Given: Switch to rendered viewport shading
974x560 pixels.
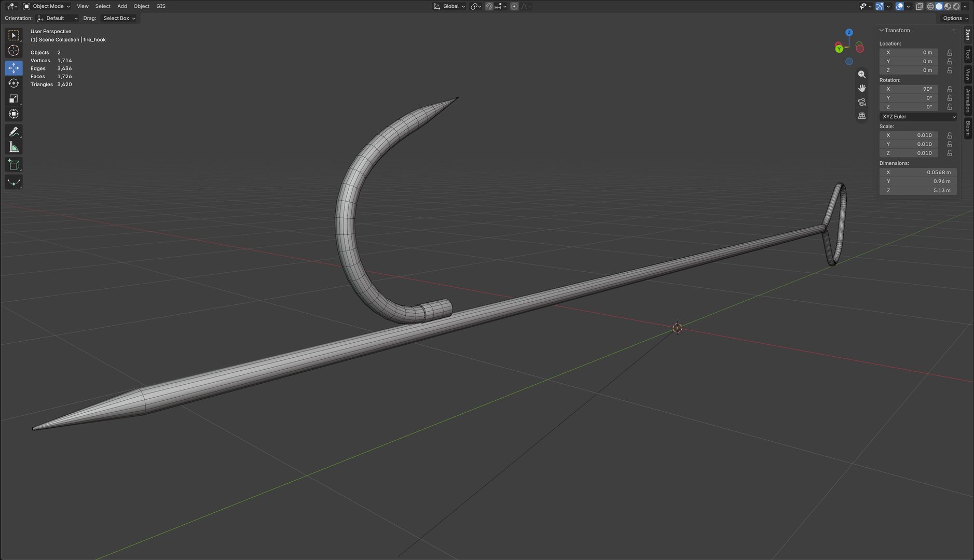Looking at the screenshot, I should point(956,6).
